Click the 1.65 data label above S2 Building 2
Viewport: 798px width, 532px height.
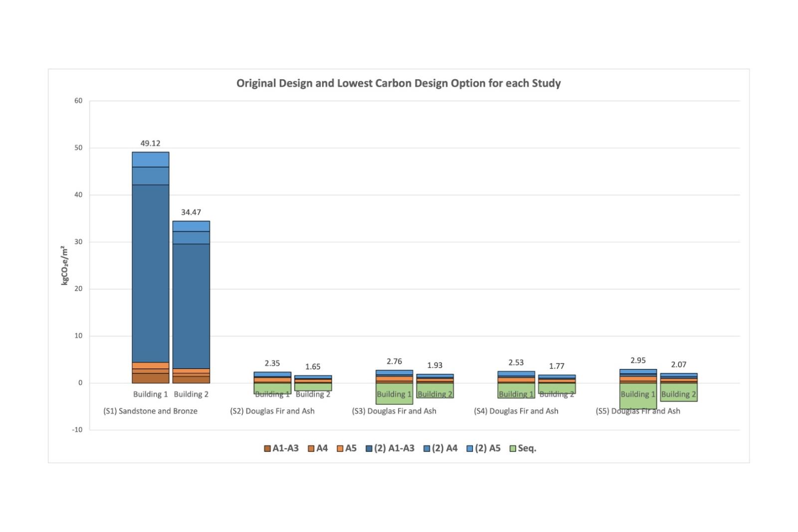pyautogui.click(x=313, y=367)
